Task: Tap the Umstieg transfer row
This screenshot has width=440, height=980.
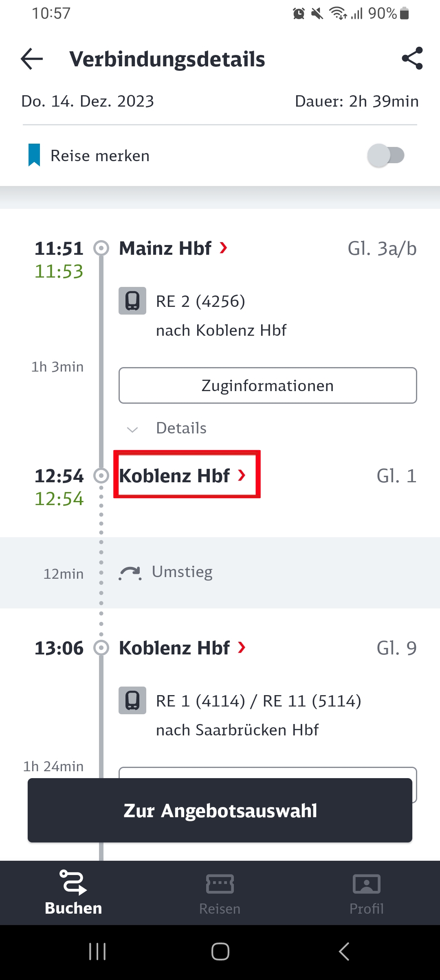Action: click(220, 573)
